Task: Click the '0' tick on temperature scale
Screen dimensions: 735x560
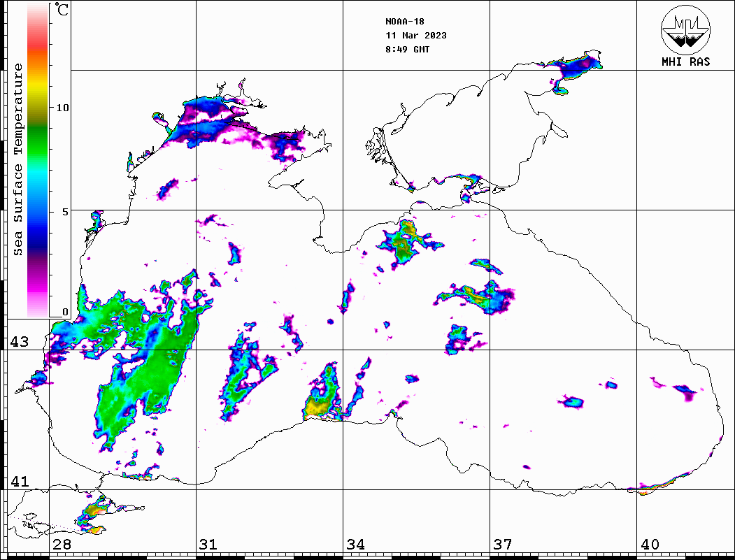Action: (x=65, y=312)
